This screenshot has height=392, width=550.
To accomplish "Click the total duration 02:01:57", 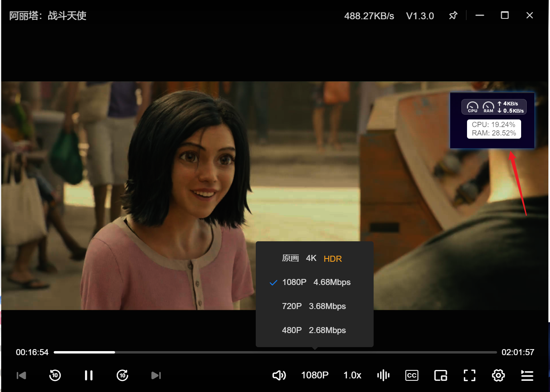I will (518, 352).
